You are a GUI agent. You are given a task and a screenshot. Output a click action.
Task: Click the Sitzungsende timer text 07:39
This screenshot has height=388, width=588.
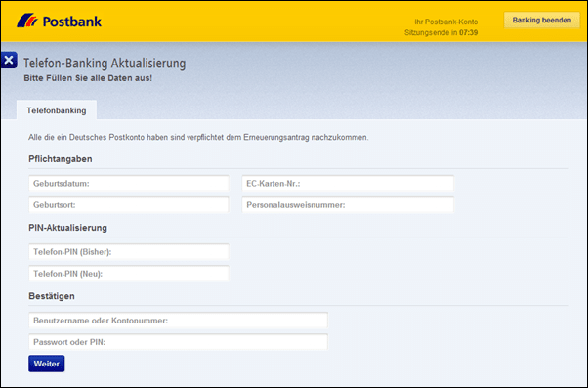click(x=469, y=32)
